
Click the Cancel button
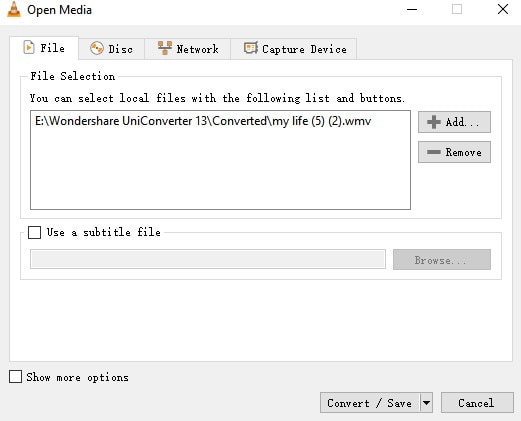[x=477, y=403]
